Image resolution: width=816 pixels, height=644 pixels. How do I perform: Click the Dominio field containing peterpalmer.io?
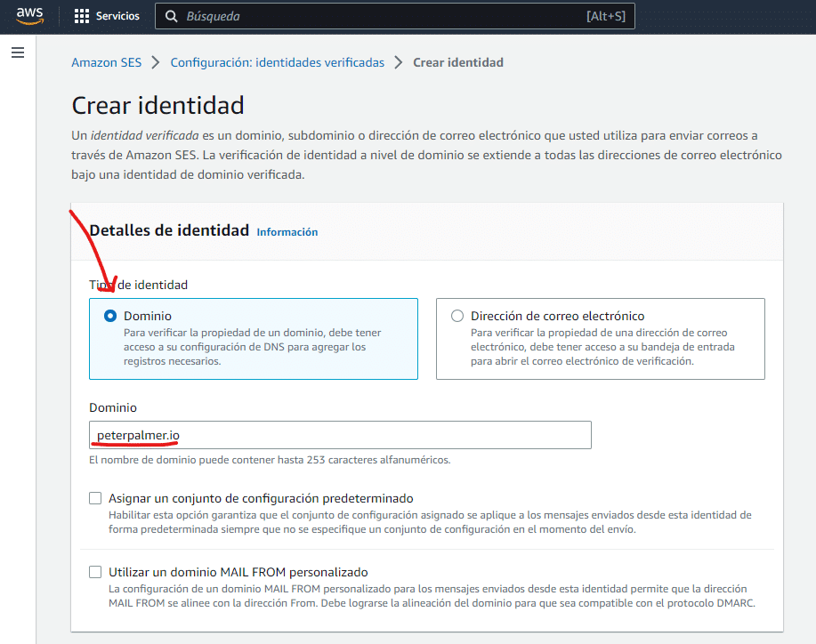click(x=340, y=435)
